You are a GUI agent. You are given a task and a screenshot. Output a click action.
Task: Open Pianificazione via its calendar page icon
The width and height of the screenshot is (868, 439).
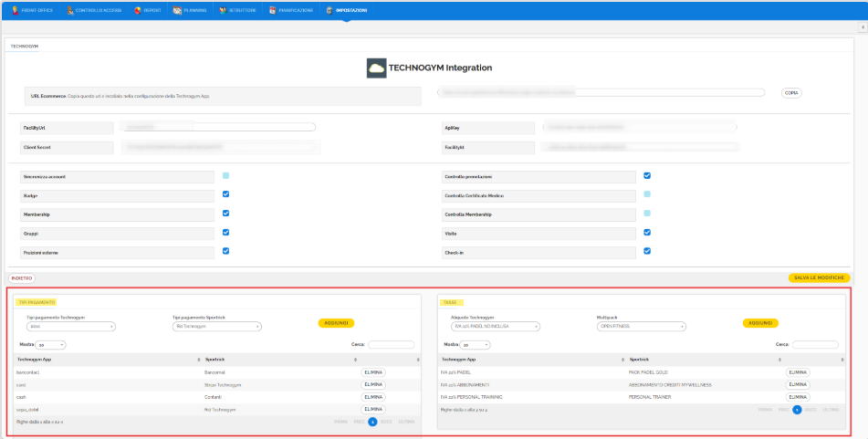(x=272, y=10)
